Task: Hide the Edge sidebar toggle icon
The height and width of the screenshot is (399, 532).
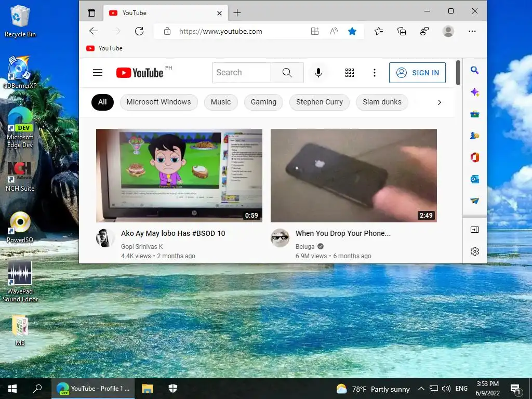Action: 475,230
